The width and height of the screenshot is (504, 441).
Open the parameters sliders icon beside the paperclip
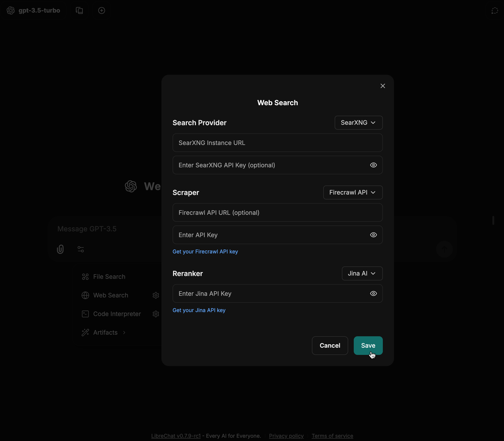click(81, 249)
